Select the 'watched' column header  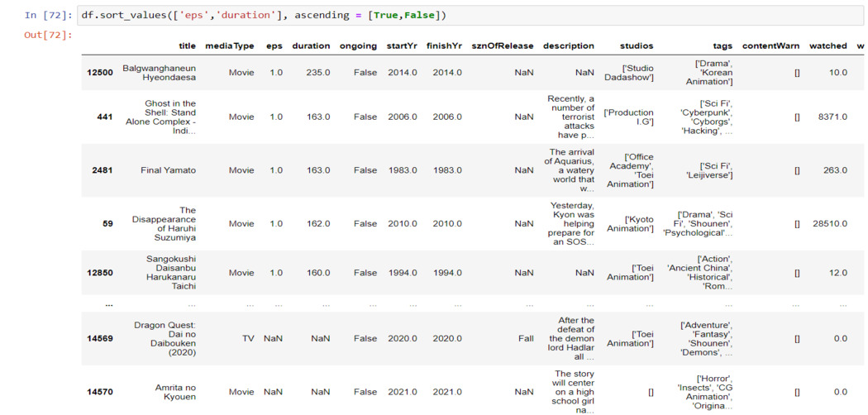828,46
